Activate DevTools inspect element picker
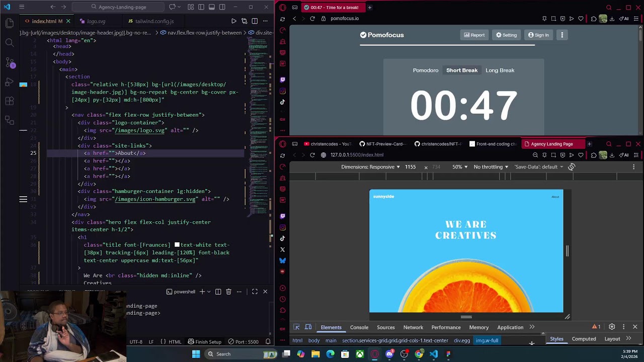This screenshot has height=362, width=644. (296, 327)
